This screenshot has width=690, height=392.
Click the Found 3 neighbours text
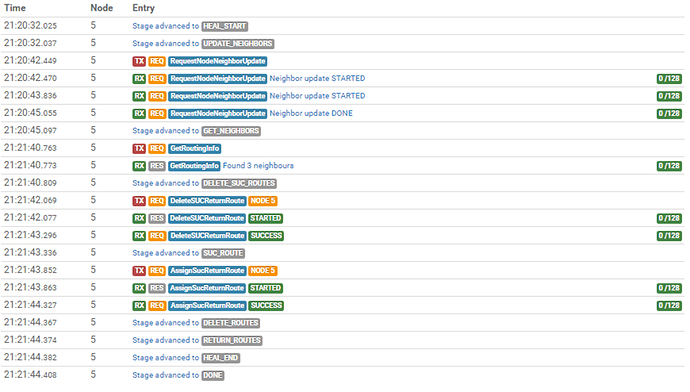(x=258, y=165)
